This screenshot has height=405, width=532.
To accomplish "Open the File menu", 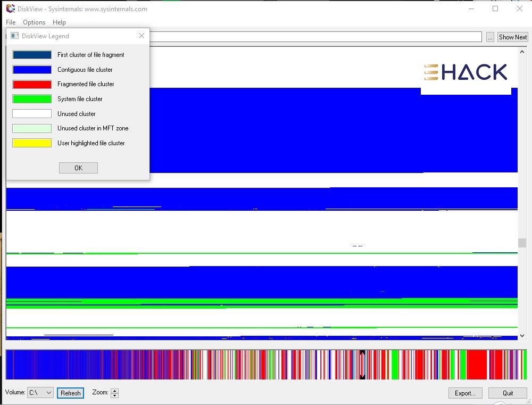I will click(x=11, y=22).
